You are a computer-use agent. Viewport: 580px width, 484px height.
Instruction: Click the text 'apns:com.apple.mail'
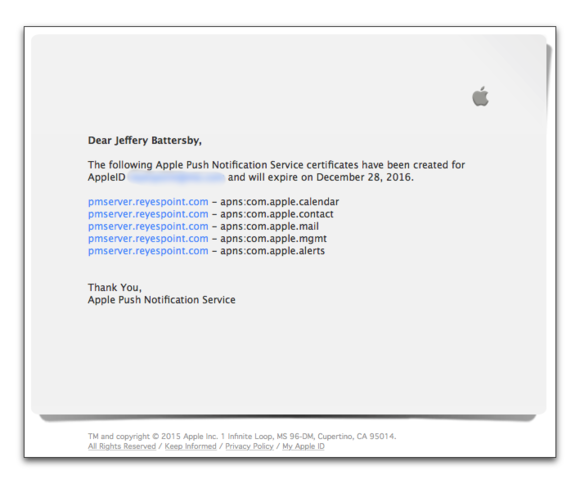tap(269, 226)
